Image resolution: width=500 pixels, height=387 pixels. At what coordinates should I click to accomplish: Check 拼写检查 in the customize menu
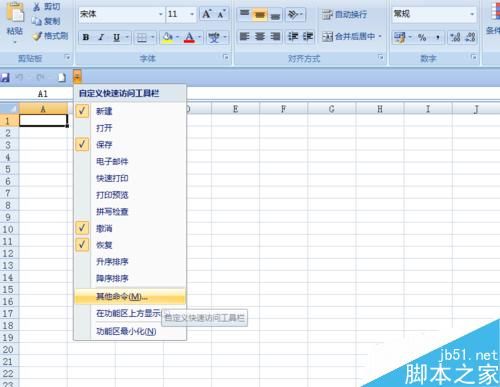tap(129, 212)
